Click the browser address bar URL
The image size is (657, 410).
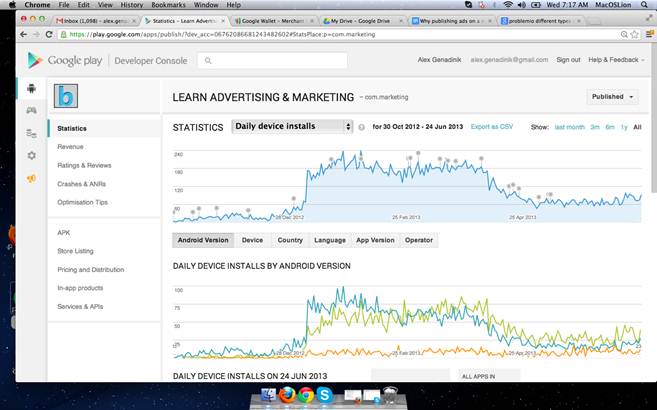tap(222, 34)
